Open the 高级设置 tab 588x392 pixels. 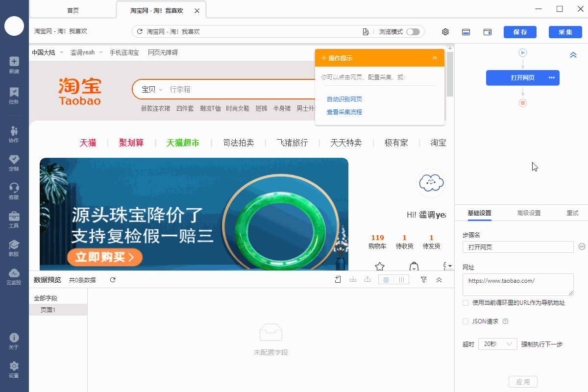point(529,213)
